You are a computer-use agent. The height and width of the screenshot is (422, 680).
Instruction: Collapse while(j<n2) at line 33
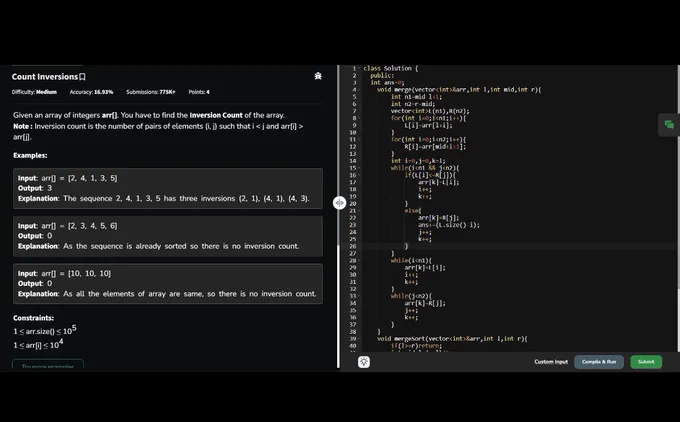360,296
